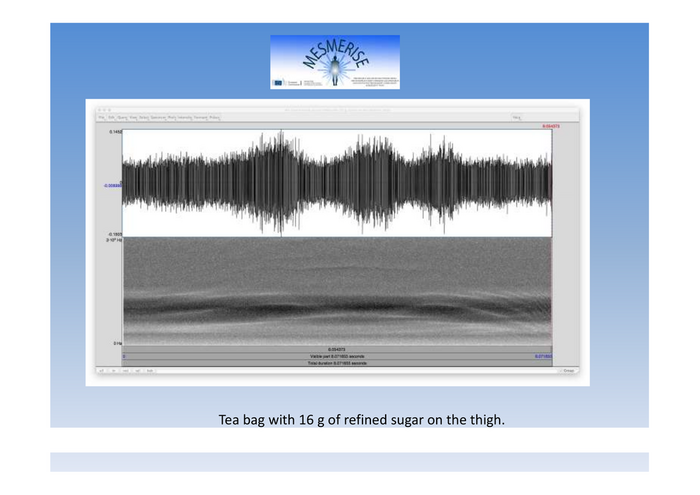
Task: Click the MESMERISE logo
Action: point(334,62)
